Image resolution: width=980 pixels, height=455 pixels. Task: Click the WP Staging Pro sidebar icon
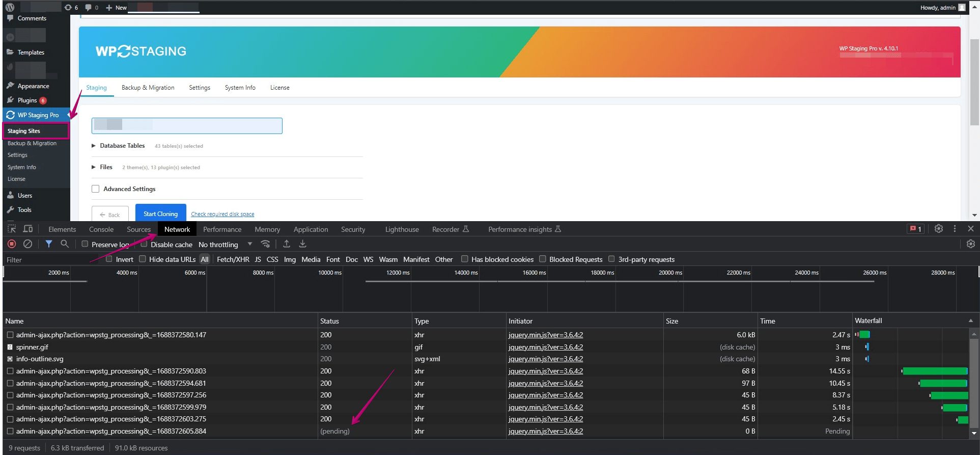(10, 115)
